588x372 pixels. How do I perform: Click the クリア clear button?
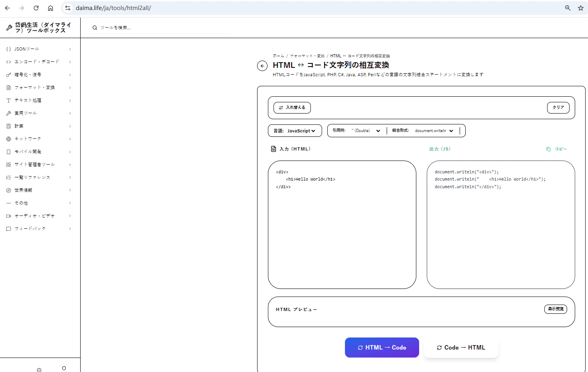click(x=558, y=108)
